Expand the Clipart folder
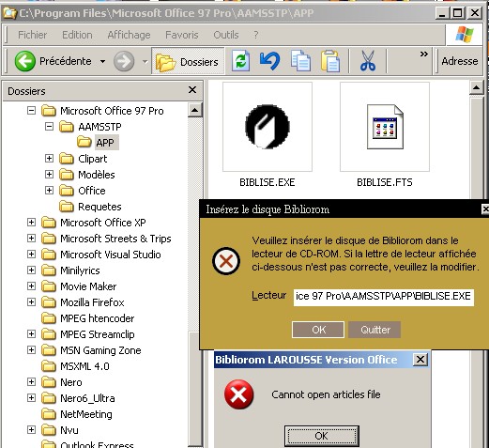The image size is (489, 448). click(x=49, y=159)
